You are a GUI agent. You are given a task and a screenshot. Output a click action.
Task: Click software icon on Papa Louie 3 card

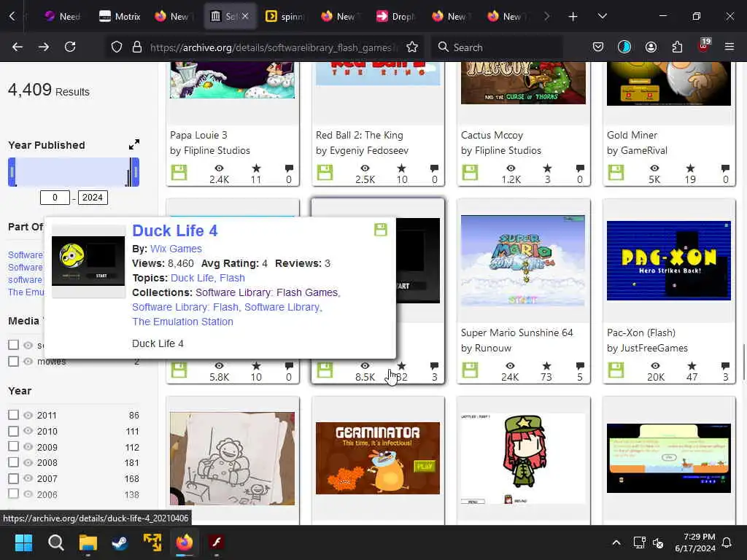coord(179,172)
